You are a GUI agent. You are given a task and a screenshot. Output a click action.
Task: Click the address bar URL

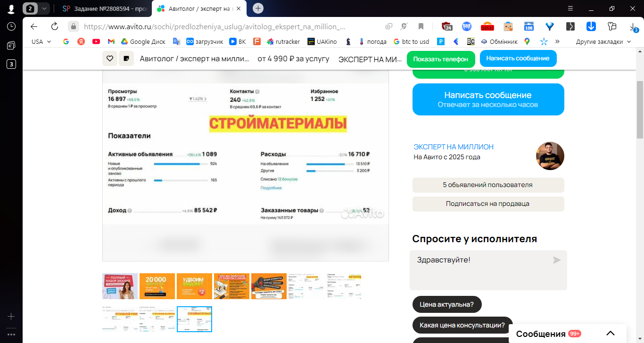click(215, 26)
